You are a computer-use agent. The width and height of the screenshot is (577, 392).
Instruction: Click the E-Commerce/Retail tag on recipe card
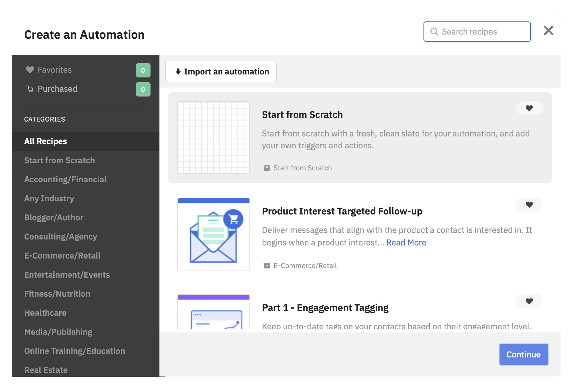coord(305,266)
